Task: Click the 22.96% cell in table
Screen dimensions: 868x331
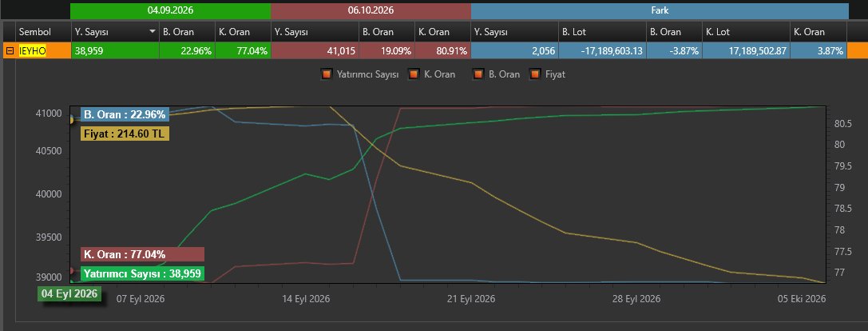Action: coord(187,50)
